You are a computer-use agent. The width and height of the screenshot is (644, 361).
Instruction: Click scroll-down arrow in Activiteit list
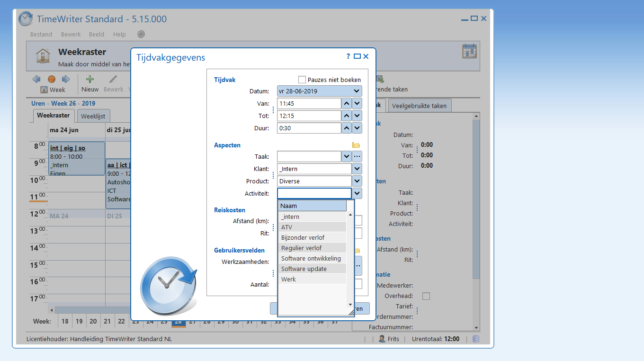click(350, 304)
